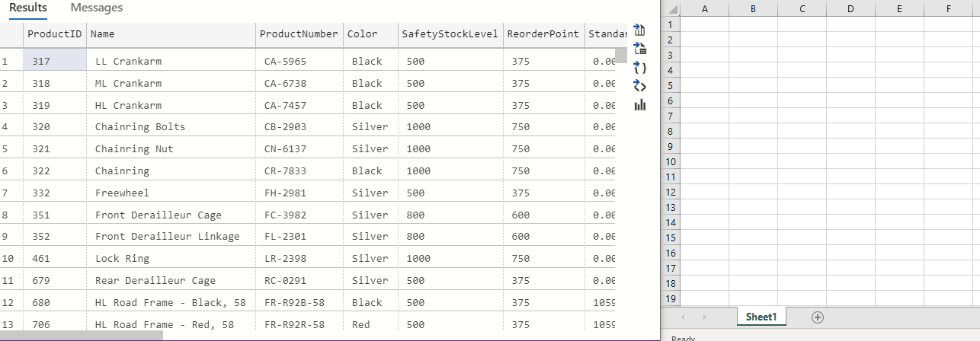980x341 pixels.
Task: Select result row number 7
Action: click(6, 193)
